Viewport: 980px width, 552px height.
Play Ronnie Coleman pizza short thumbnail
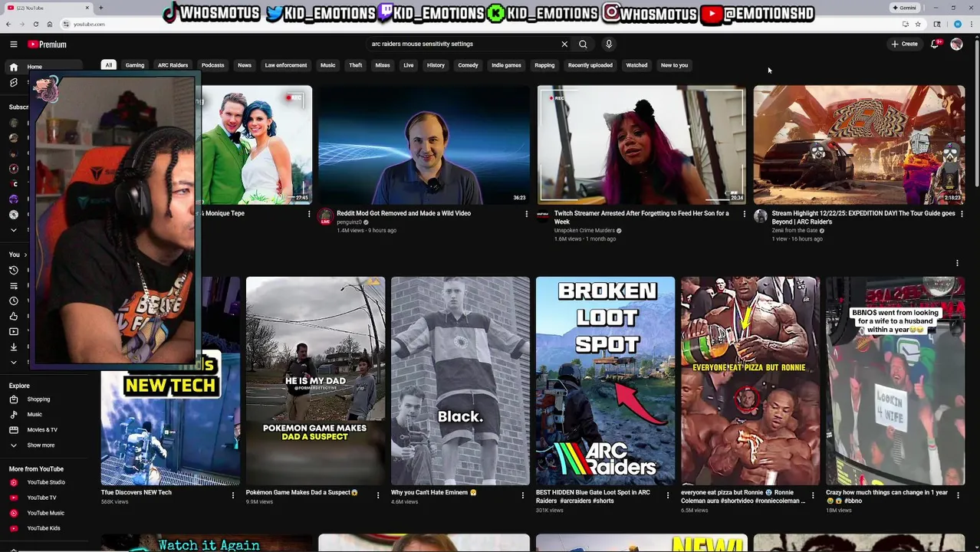click(750, 381)
